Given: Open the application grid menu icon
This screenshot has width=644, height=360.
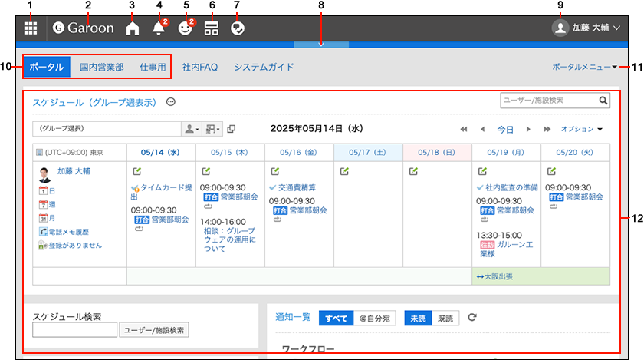Looking at the screenshot, I should click(x=31, y=28).
